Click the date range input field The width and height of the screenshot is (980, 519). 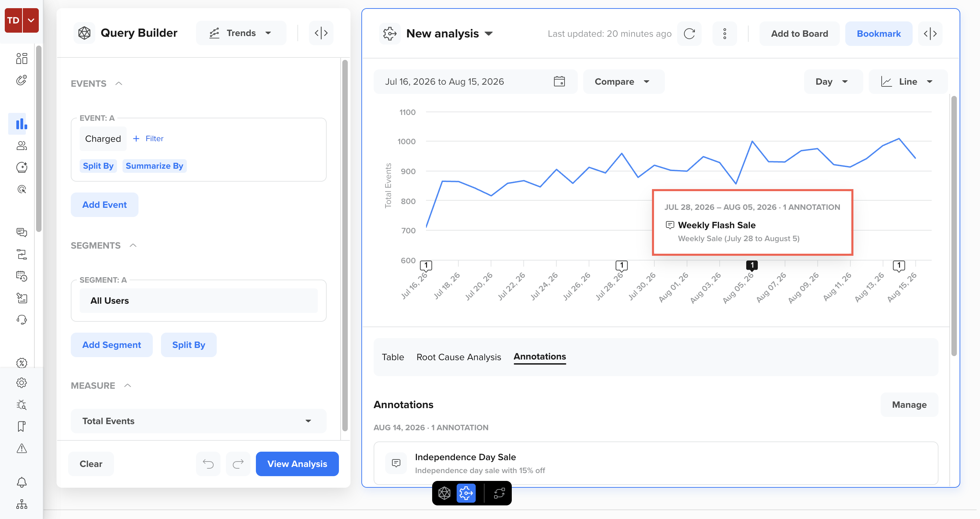(x=475, y=81)
